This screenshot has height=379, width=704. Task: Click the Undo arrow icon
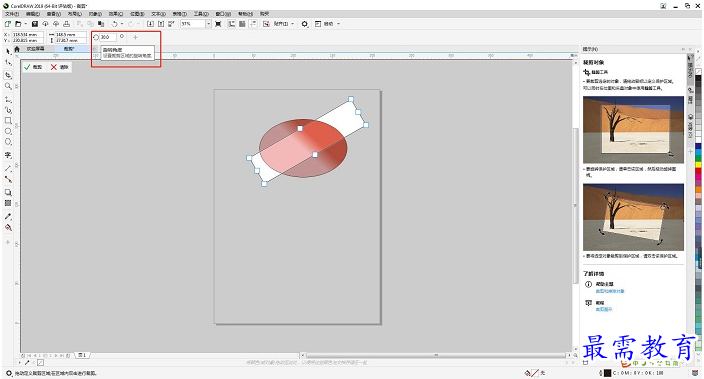[114, 24]
